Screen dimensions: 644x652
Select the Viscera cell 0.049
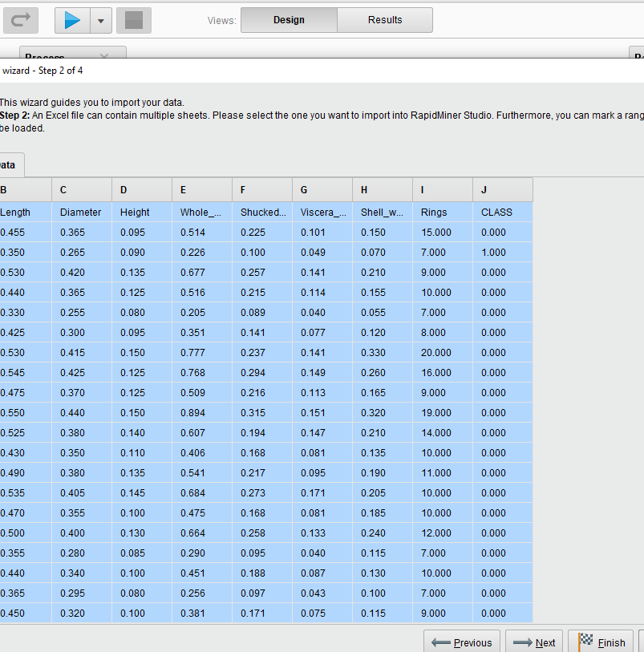coord(322,253)
